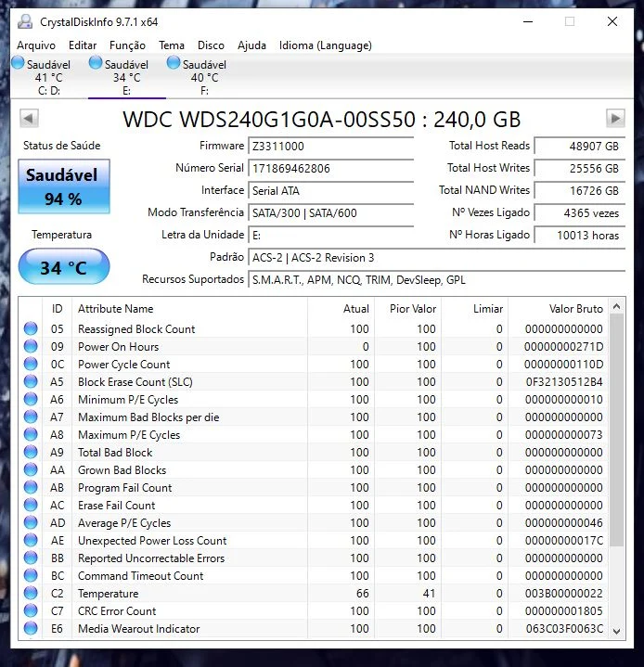
Task: Click raw value 0F32130512B4
Action: coord(564,382)
